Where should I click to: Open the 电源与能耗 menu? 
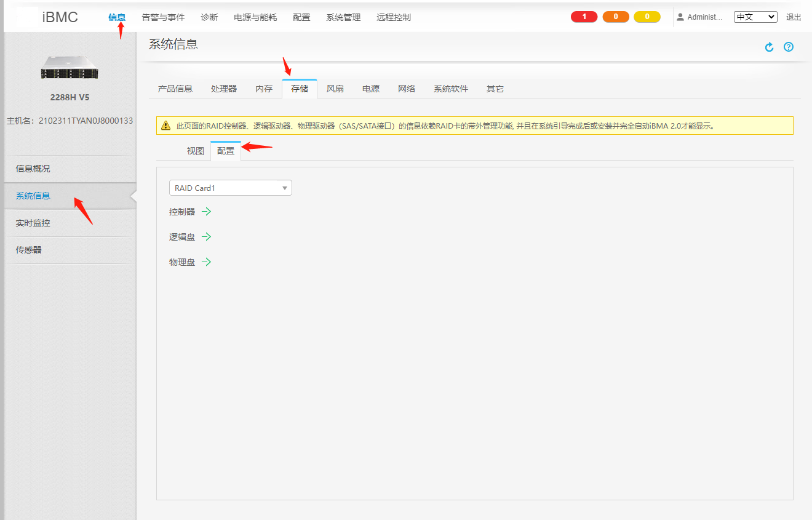pyautogui.click(x=255, y=17)
